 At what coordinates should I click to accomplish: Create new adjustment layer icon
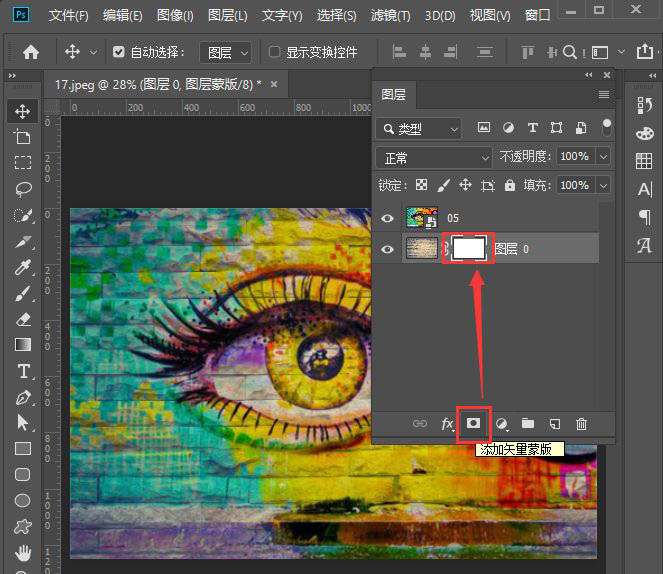pyautogui.click(x=501, y=424)
